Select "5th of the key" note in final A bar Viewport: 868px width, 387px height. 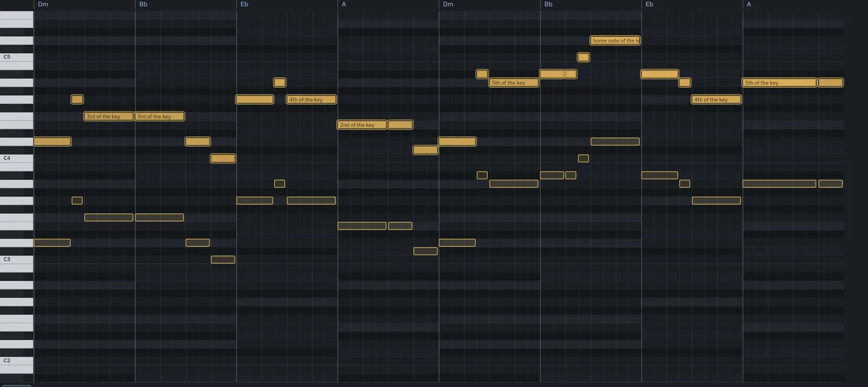tap(779, 82)
